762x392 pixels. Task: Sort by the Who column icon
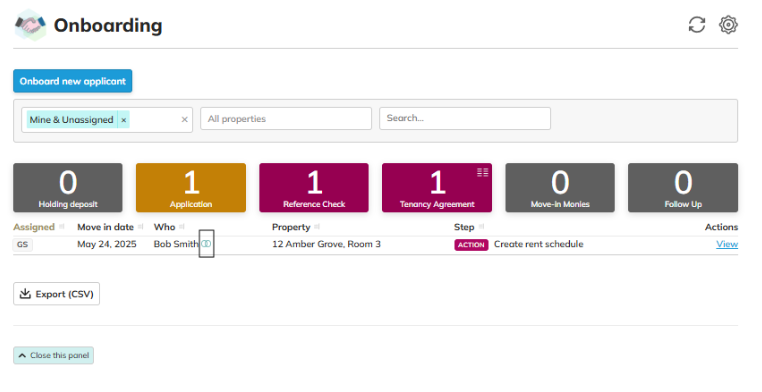click(x=182, y=227)
